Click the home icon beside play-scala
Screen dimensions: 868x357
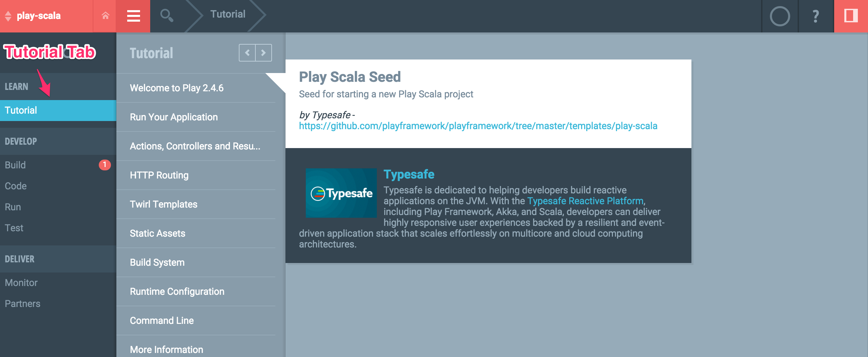(105, 16)
